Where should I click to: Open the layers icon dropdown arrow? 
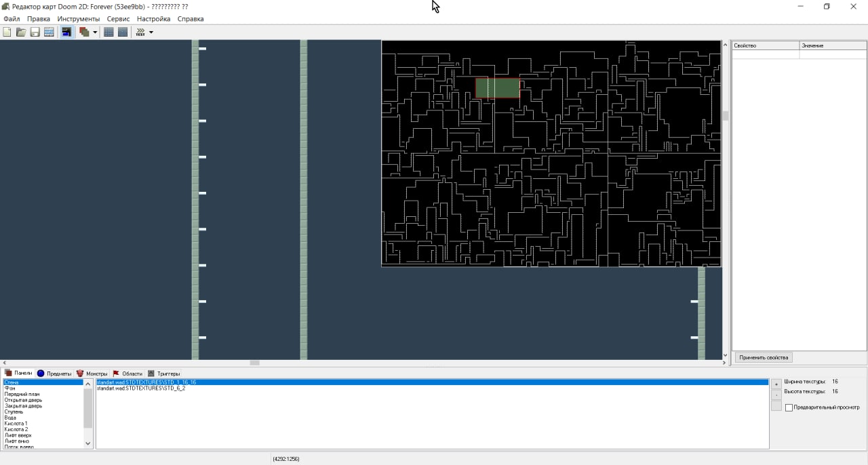95,32
